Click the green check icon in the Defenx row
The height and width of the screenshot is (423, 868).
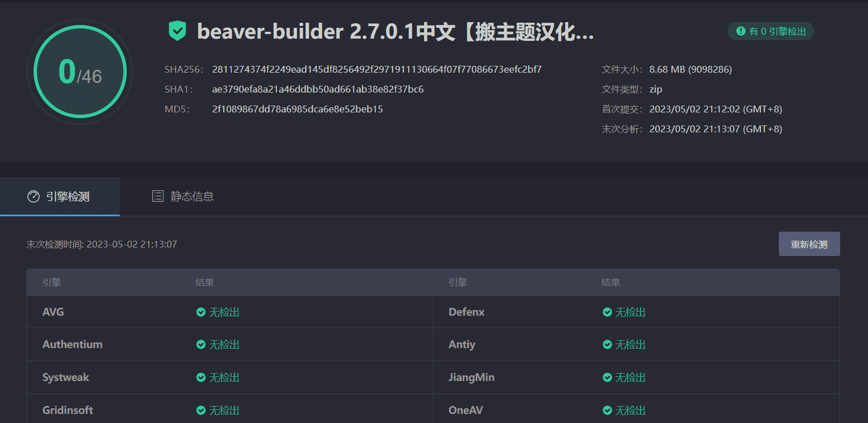coord(607,312)
